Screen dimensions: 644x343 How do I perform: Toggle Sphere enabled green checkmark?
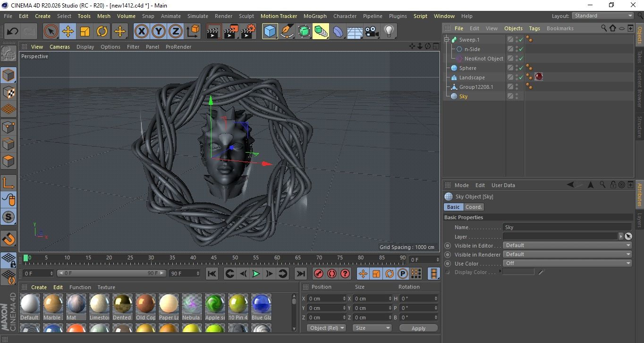tap(521, 68)
